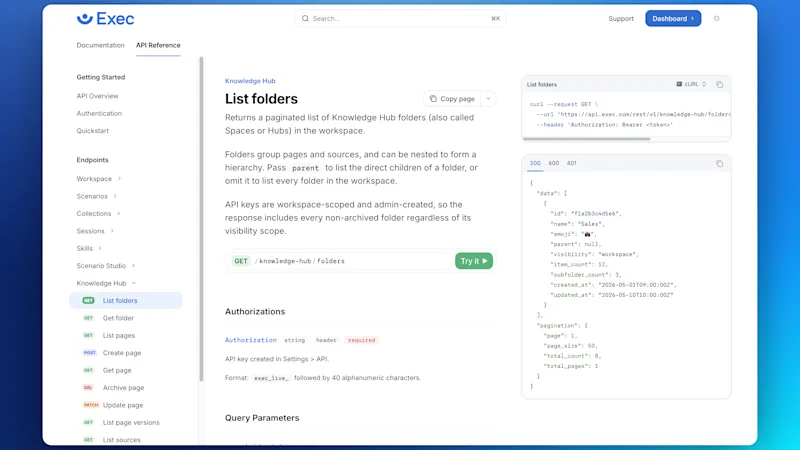Expand the Skills endpoints section
The height and width of the screenshot is (450, 800).
[89, 248]
